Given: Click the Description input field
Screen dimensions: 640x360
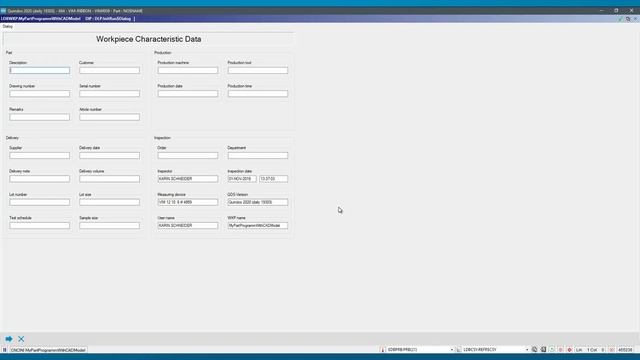Looking at the screenshot, I should (x=40, y=71).
